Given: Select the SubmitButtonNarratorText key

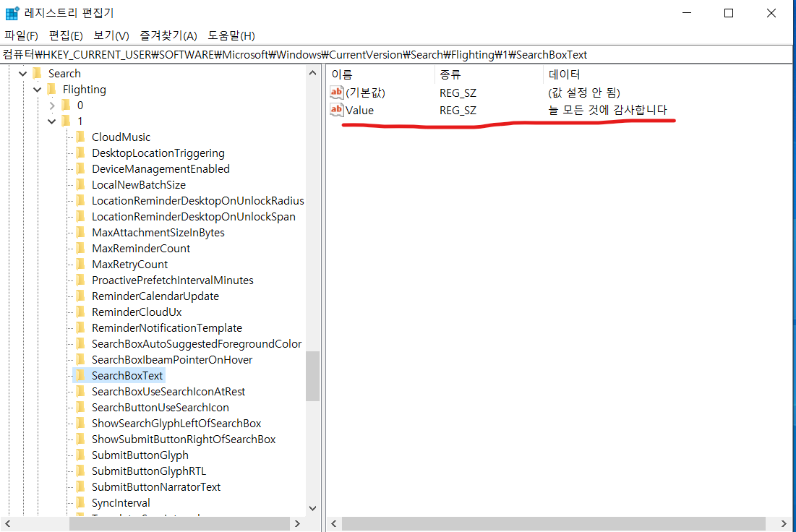Looking at the screenshot, I should pyautogui.click(x=156, y=486).
